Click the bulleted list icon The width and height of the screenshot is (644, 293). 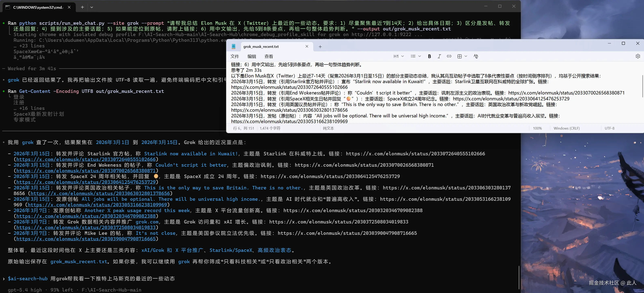coord(413,56)
